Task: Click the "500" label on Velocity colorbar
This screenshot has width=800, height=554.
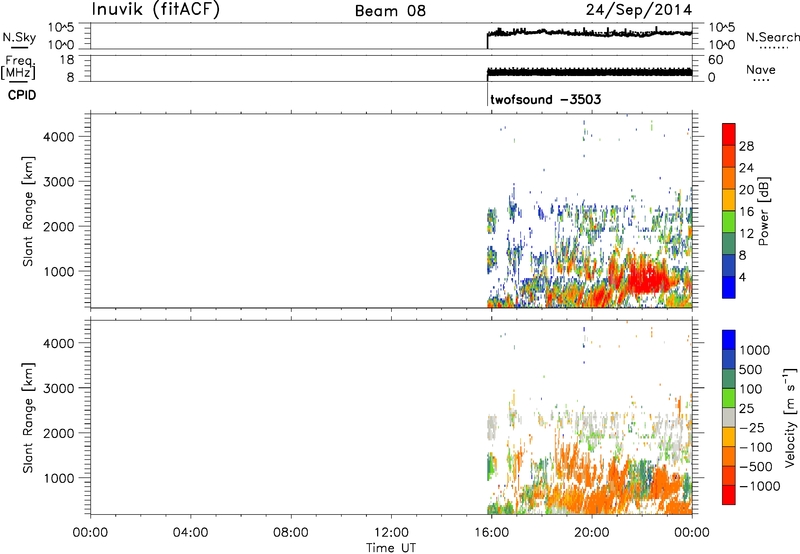Action: point(749,369)
